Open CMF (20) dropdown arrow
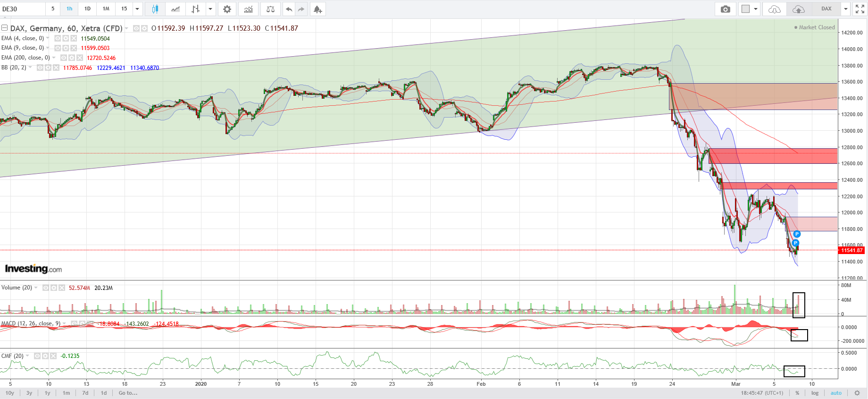 click(27, 356)
